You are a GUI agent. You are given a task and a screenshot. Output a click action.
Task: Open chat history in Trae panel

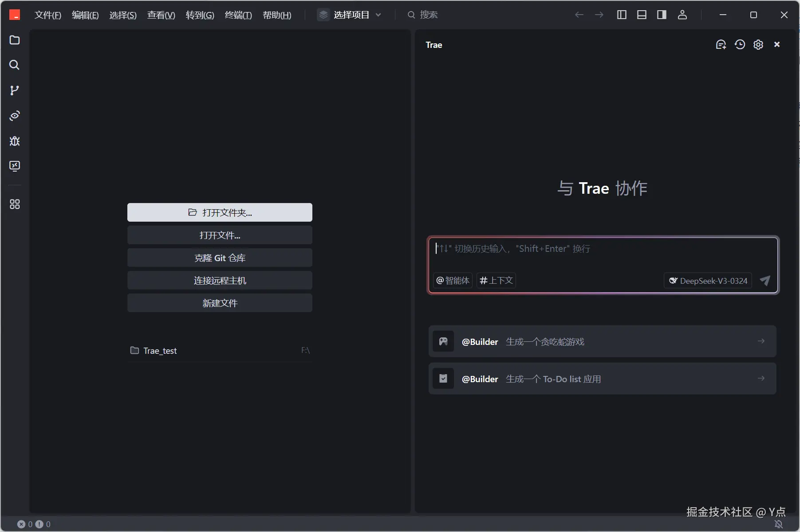pos(740,44)
